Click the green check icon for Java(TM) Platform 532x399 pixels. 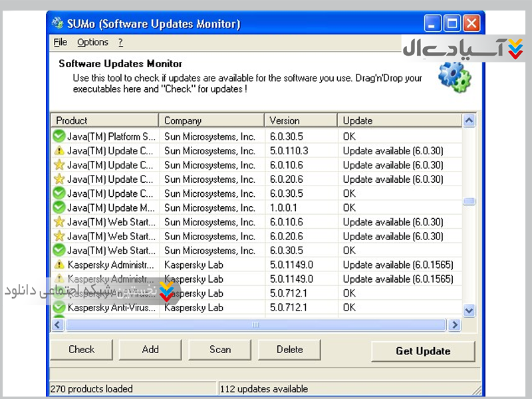(59, 136)
